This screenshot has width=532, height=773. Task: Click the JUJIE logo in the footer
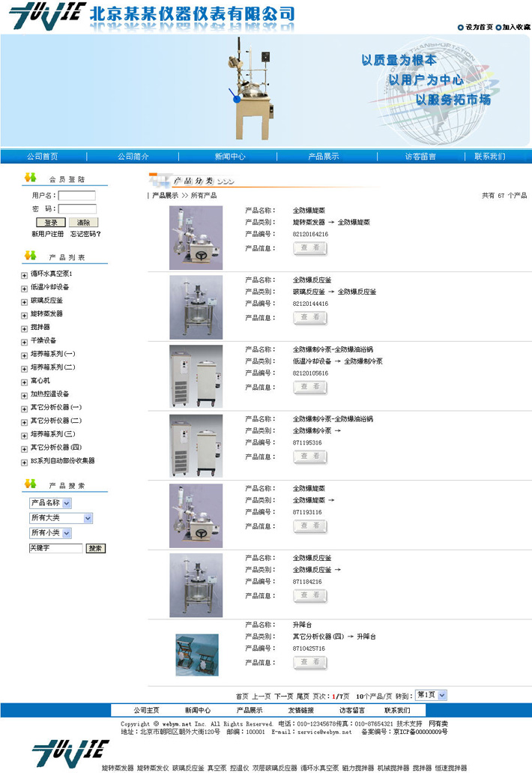point(70,754)
